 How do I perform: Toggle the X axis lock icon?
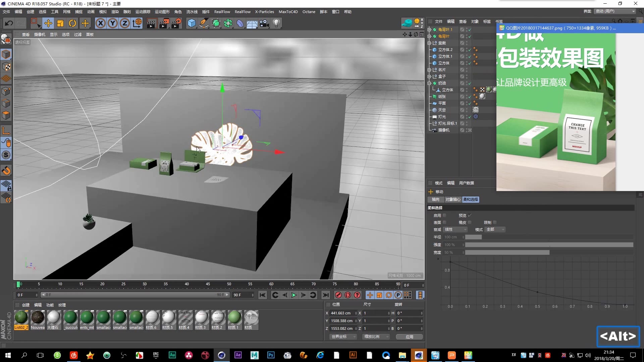click(101, 23)
